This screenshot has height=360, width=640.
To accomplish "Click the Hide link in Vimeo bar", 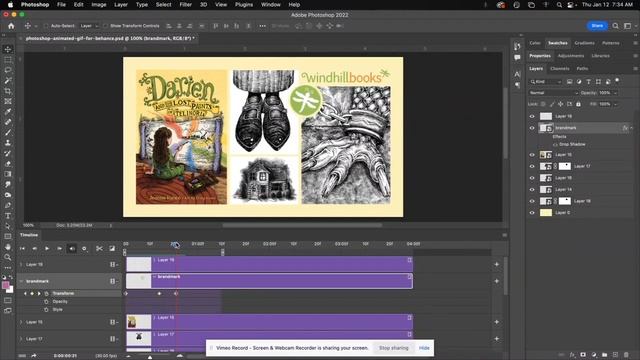I will pyautogui.click(x=424, y=348).
